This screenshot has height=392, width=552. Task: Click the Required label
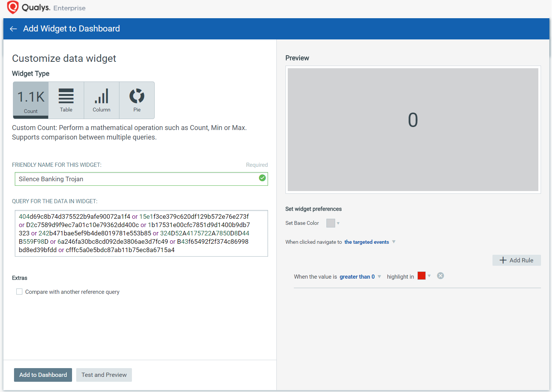click(x=257, y=165)
